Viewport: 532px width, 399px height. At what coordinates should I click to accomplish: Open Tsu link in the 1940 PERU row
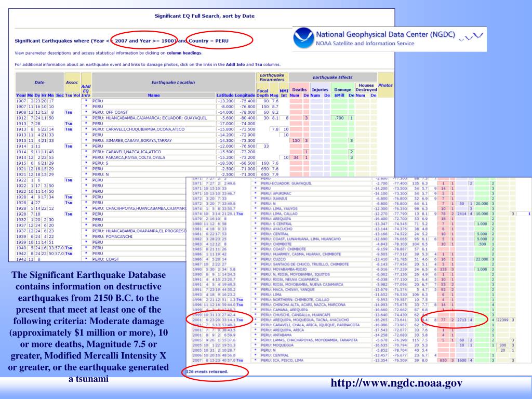[x=69, y=248]
